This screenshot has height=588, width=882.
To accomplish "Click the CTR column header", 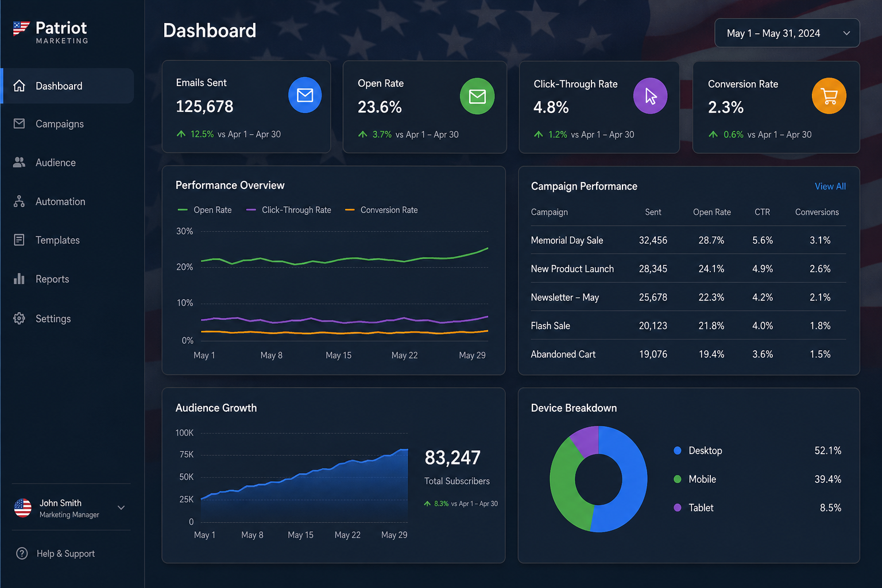I will [x=762, y=212].
